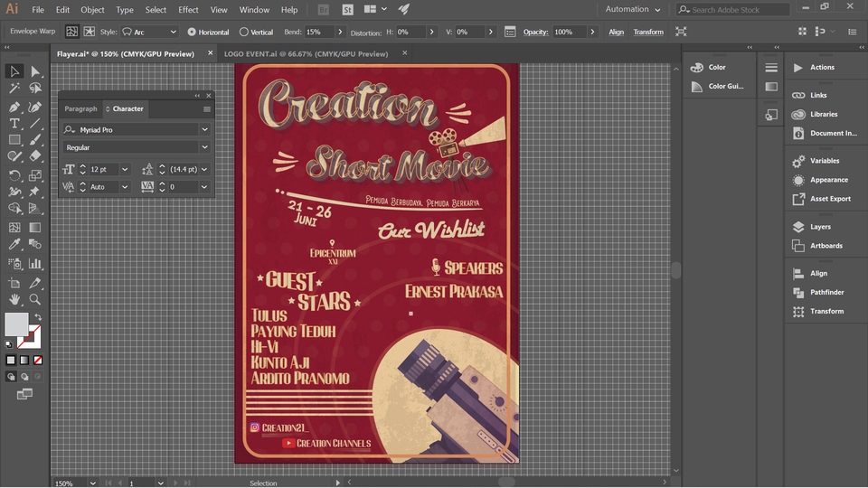Open the Myriad Pro font family dropdown

click(x=204, y=130)
